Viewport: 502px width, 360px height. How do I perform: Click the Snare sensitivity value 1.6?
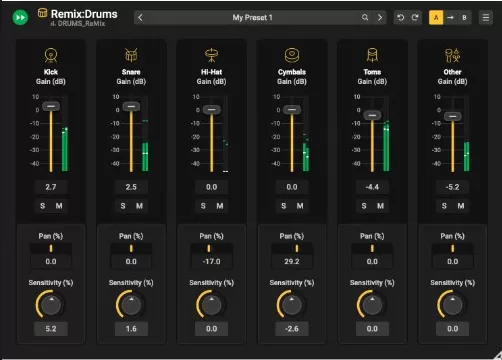coord(131,329)
